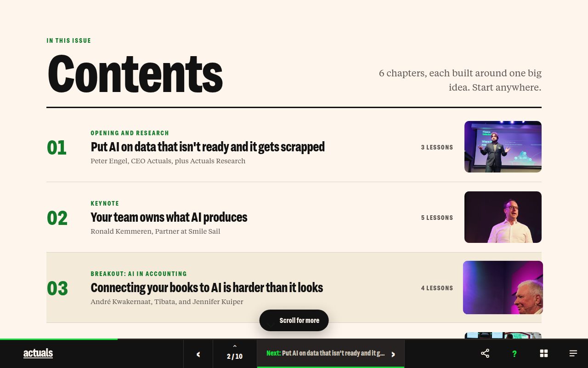Open chapter 01 Put AI on data title
This screenshot has width=588, height=368.
click(x=208, y=147)
